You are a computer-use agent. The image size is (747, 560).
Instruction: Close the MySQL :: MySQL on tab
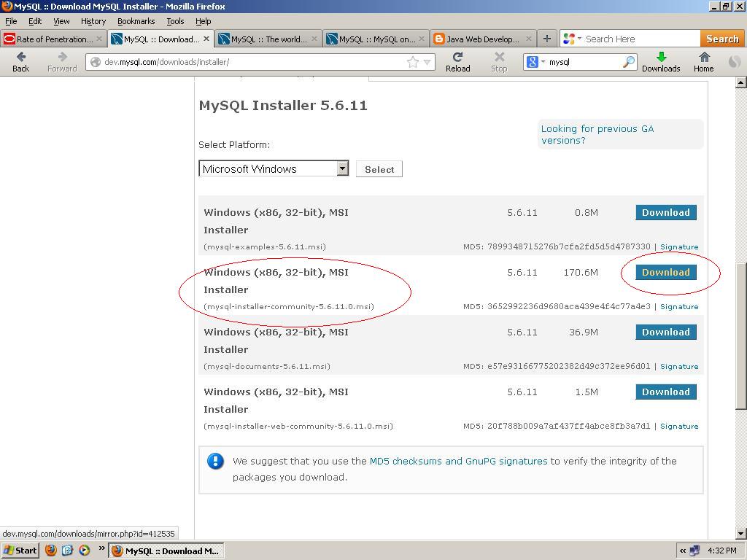click(x=422, y=39)
